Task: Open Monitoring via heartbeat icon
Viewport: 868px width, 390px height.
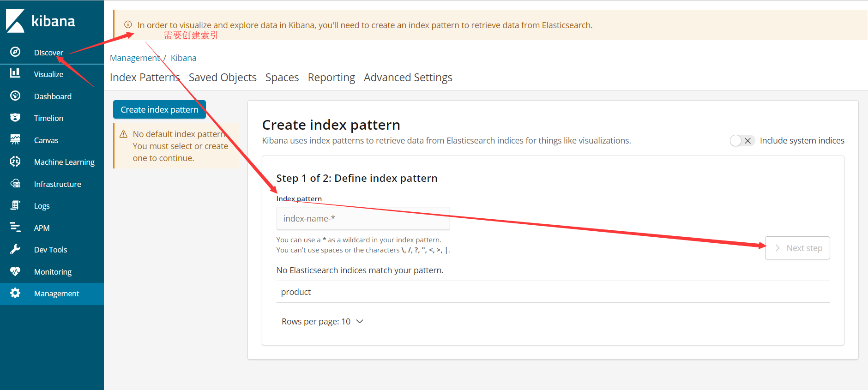Action: click(x=15, y=271)
